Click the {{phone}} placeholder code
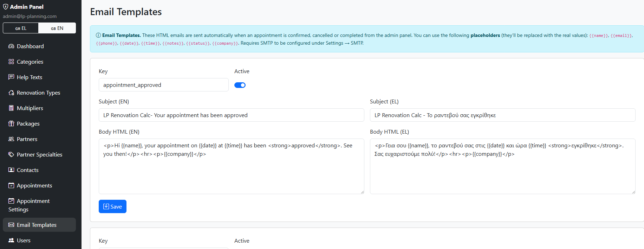 [107, 43]
